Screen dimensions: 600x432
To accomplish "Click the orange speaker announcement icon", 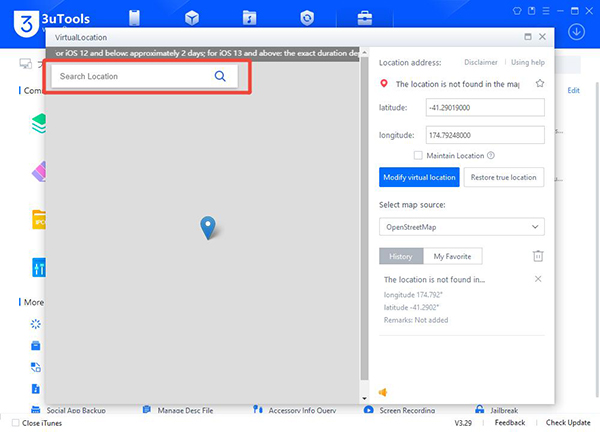I will click(383, 392).
